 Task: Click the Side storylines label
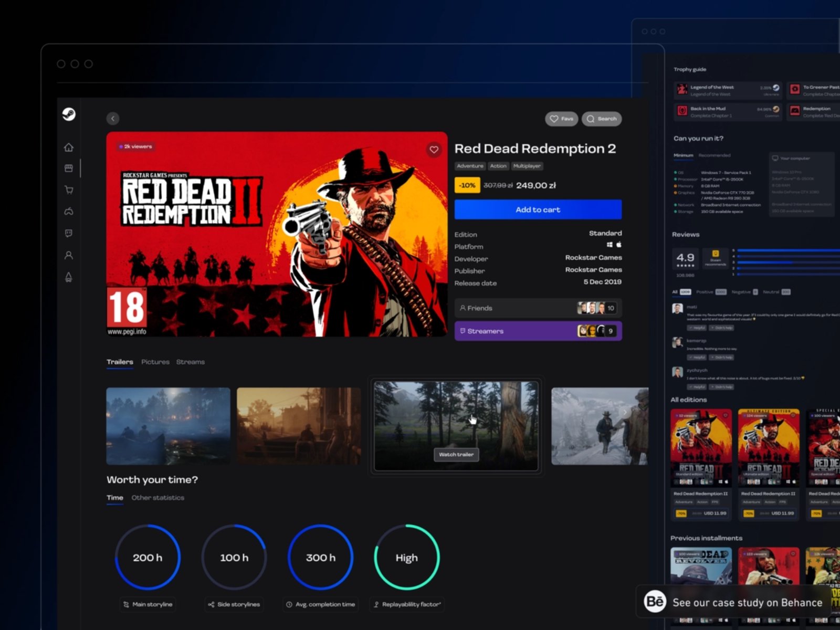[234, 604]
